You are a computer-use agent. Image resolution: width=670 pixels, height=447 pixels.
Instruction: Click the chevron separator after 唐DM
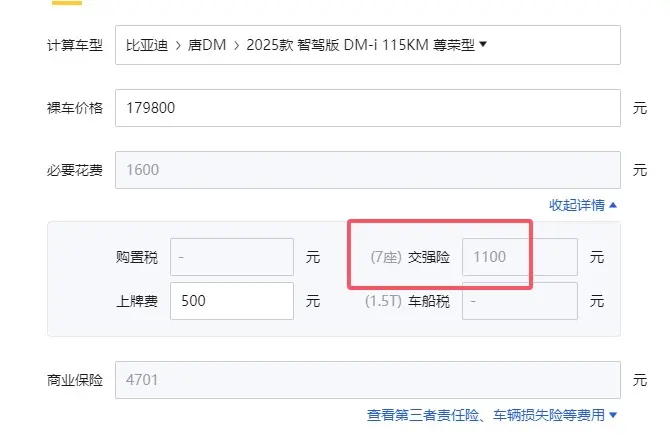(236, 45)
